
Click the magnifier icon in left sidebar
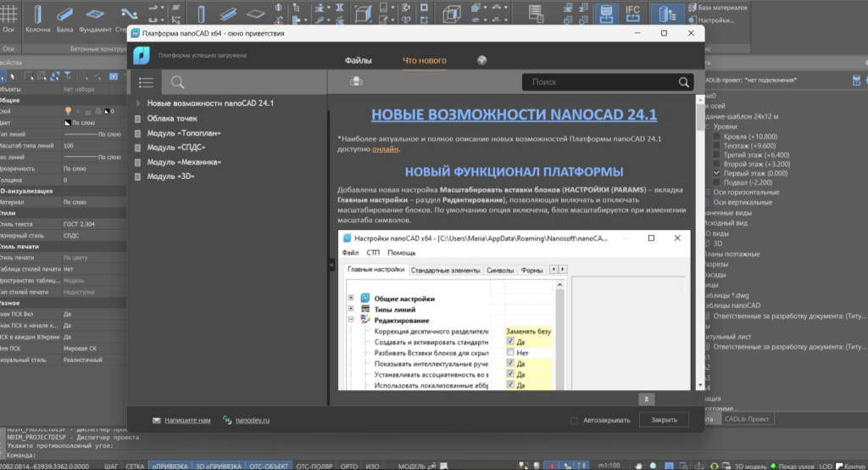pos(177,82)
